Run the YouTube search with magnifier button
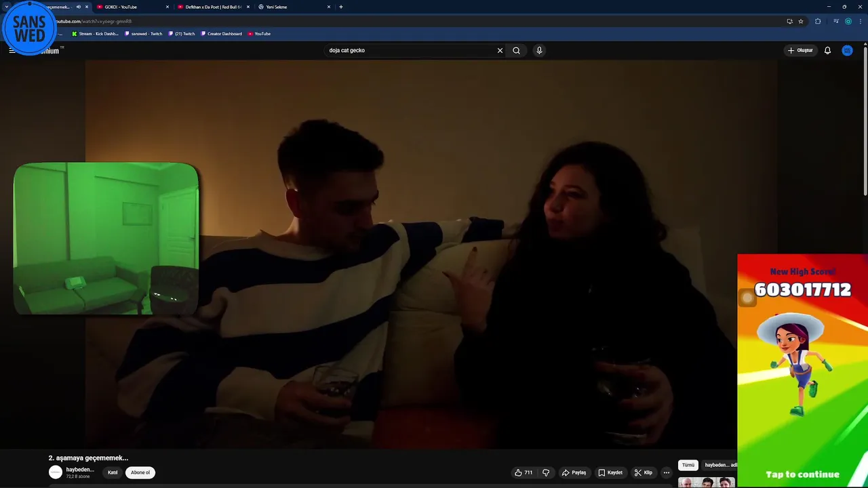The width and height of the screenshot is (868, 488). 516,50
